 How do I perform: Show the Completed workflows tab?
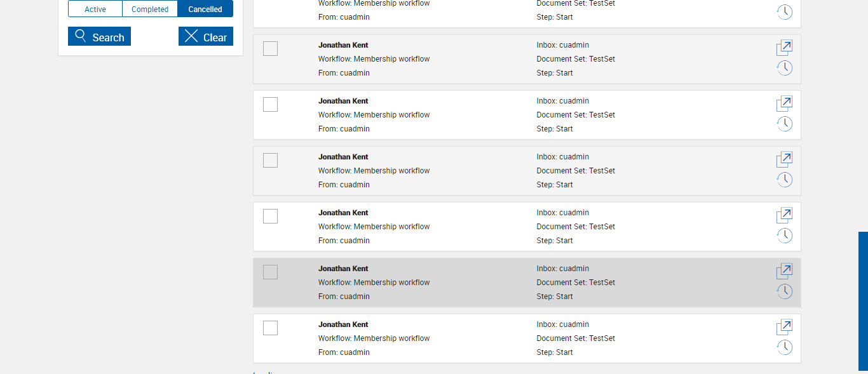[150, 9]
